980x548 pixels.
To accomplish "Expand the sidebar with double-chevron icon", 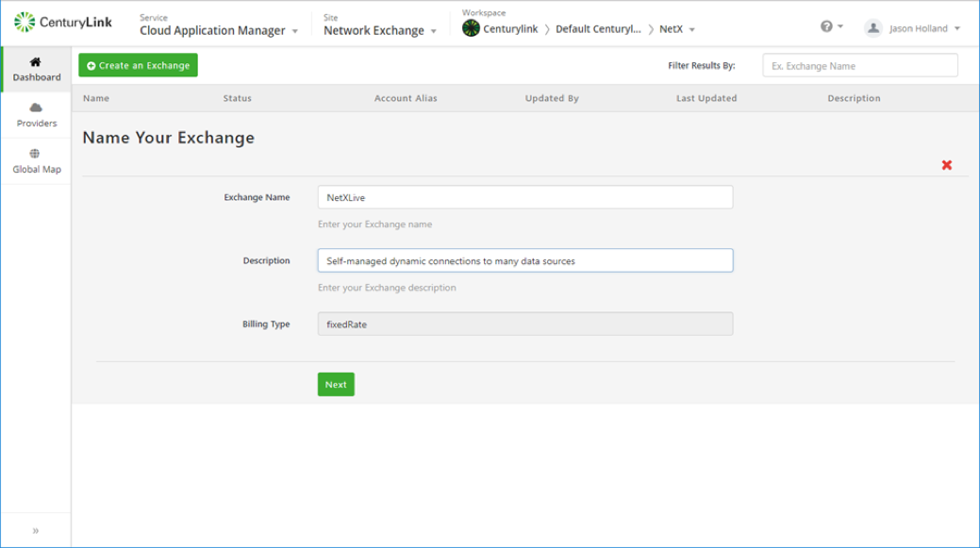I will tap(36, 530).
